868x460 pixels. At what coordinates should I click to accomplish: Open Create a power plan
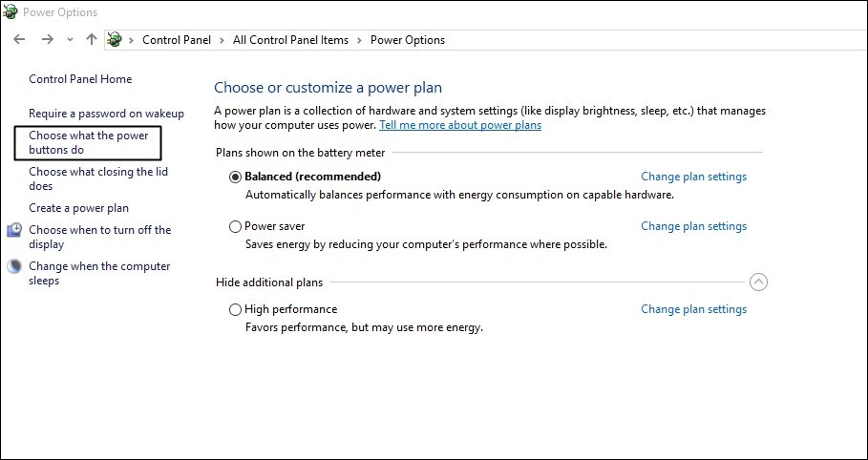click(78, 208)
